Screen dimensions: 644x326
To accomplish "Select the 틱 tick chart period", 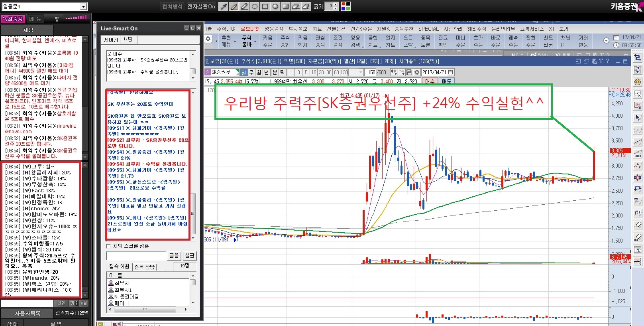I will 283,72.
